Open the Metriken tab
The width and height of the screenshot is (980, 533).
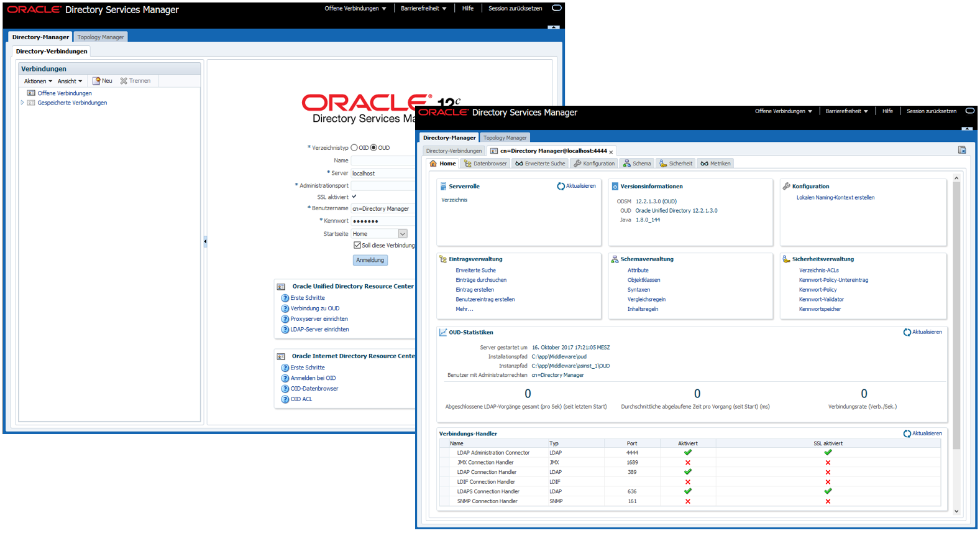716,164
